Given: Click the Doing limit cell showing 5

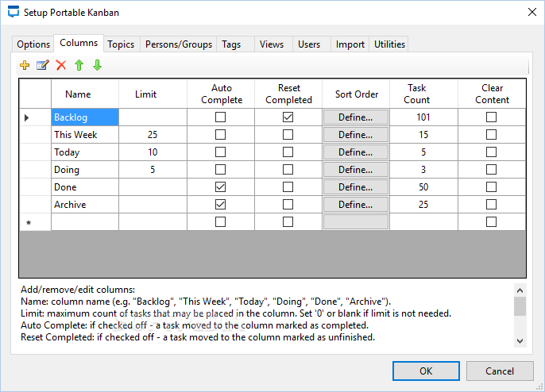Looking at the screenshot, I should (x=153, y=170).
